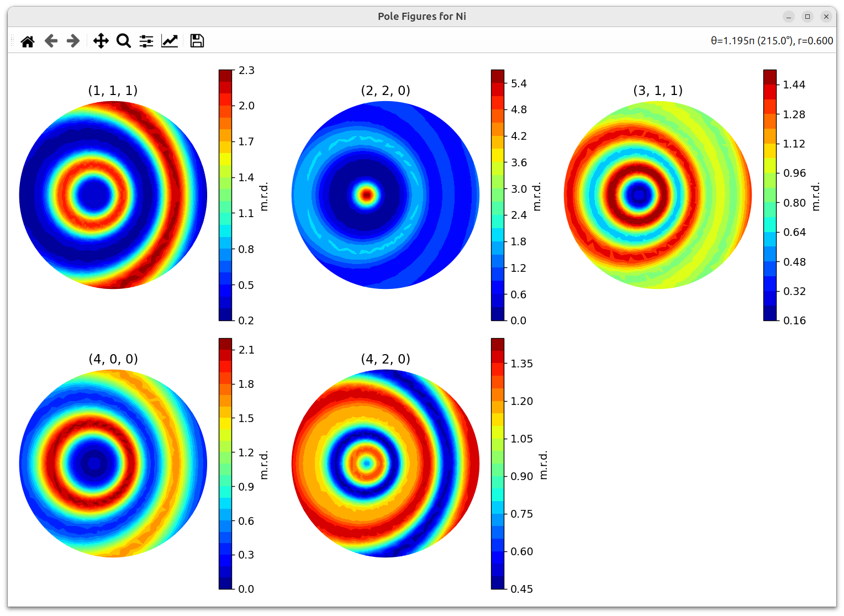
Task: Click the 2.1 tick label on the (4, 0, 0) colorbar
Action: coord(246,350)
